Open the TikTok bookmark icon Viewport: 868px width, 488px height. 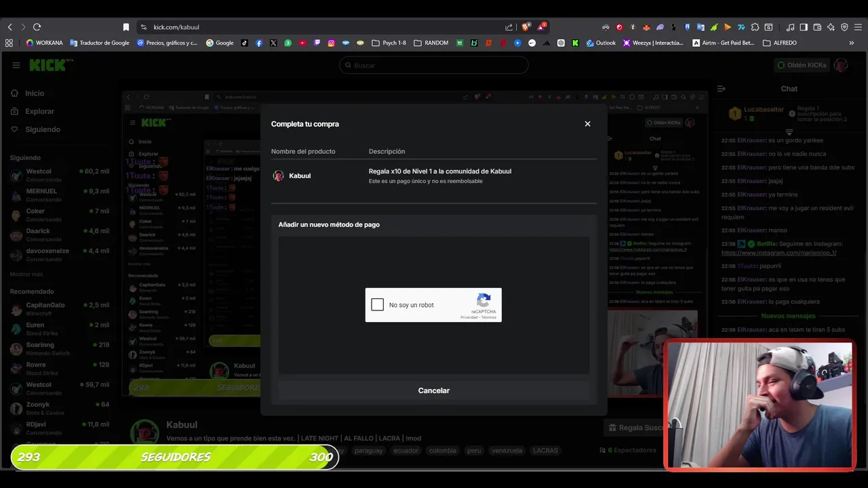coord(244,43)
